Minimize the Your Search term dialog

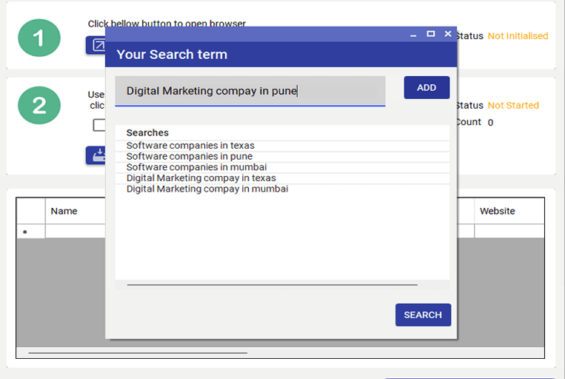pyautogui.click(x=413, y=34)
